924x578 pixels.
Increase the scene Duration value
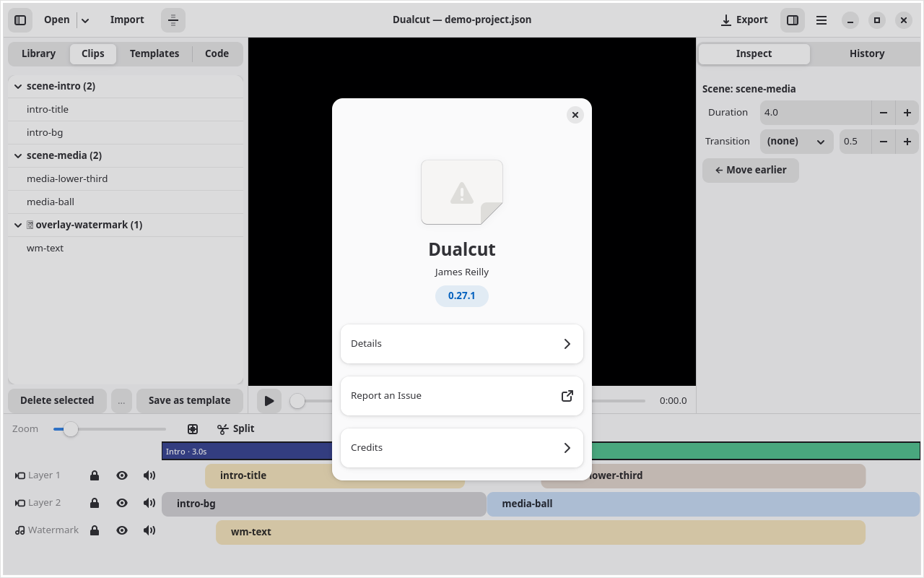[x=907, y=113]
